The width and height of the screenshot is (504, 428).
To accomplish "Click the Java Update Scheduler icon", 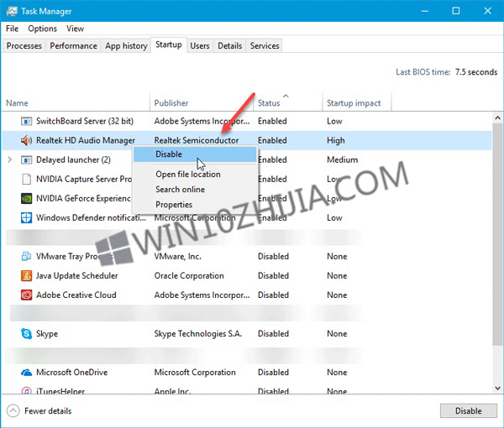I will 26,275.
